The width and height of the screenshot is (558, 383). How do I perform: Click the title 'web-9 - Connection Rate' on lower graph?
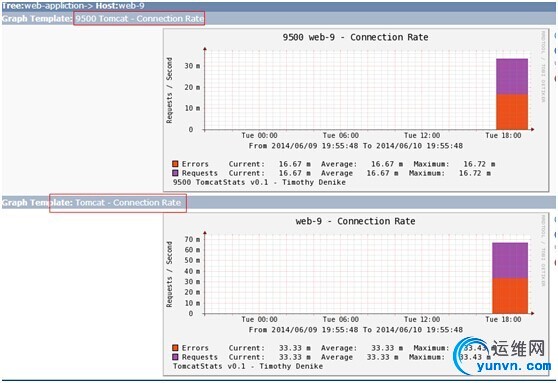[355, 221]
